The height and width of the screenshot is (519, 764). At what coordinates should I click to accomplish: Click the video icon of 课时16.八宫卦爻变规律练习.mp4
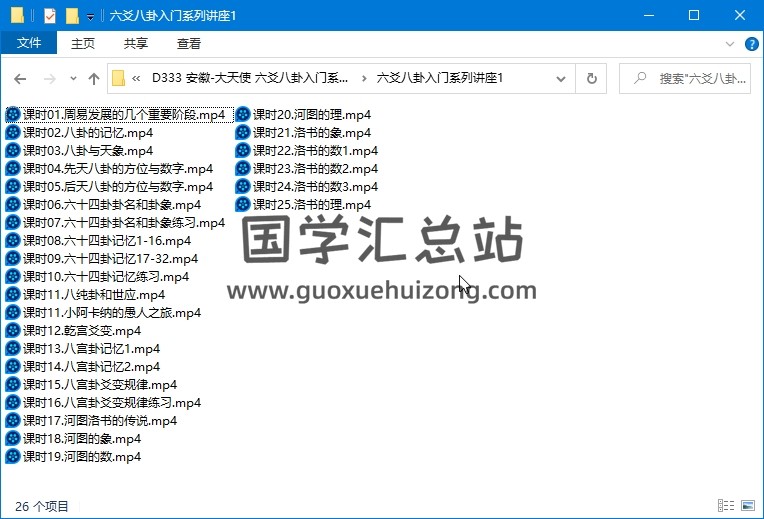click(13, 403)
